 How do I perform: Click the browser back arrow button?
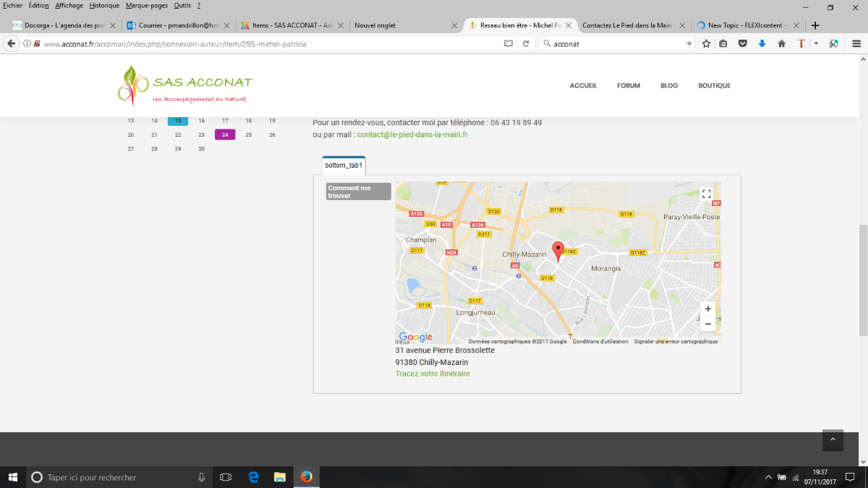(12, 43)
